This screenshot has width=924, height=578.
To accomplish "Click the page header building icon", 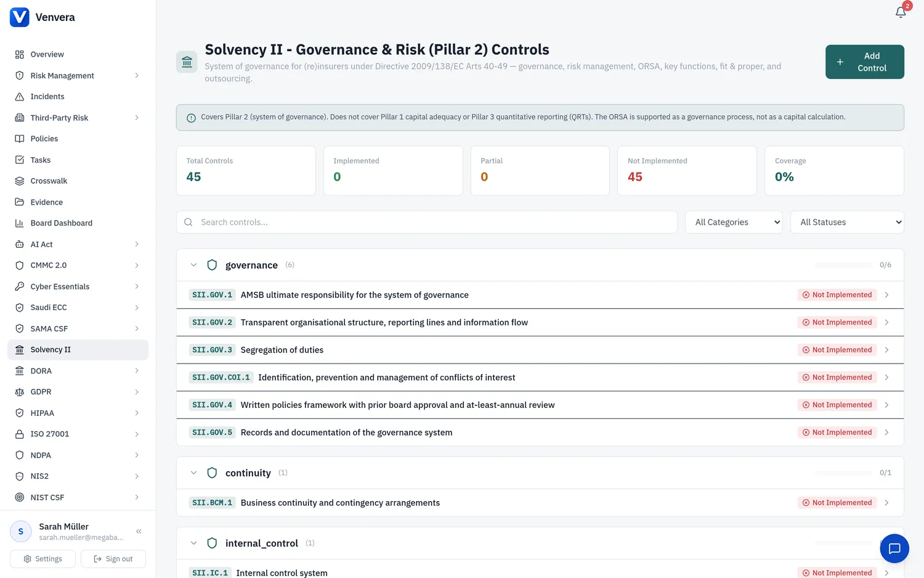I will pos(187,62).
